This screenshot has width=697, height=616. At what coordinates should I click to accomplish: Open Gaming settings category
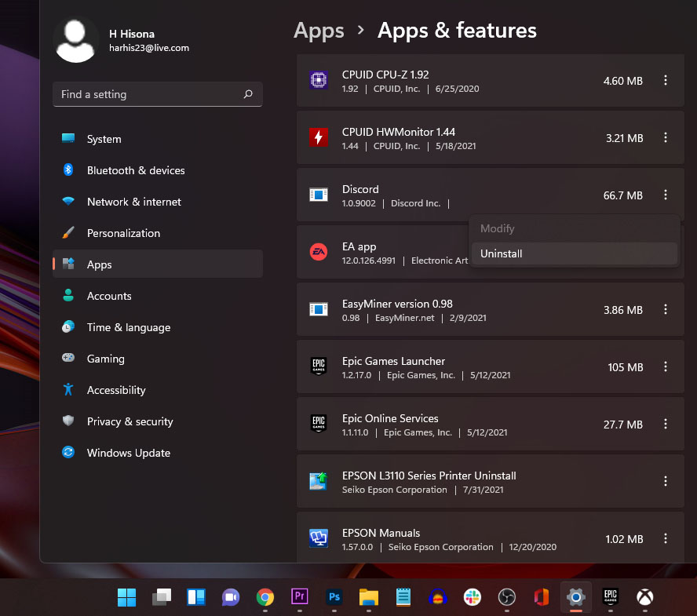tap(157, 359)
